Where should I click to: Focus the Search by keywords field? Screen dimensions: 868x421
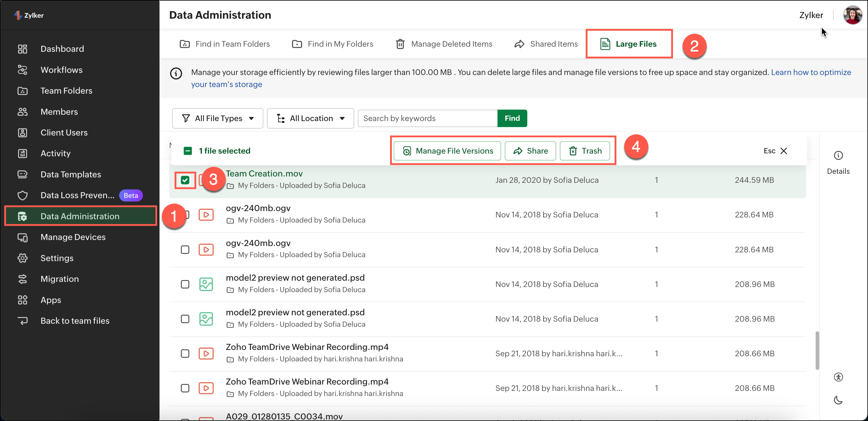click(x=427, y=118)
